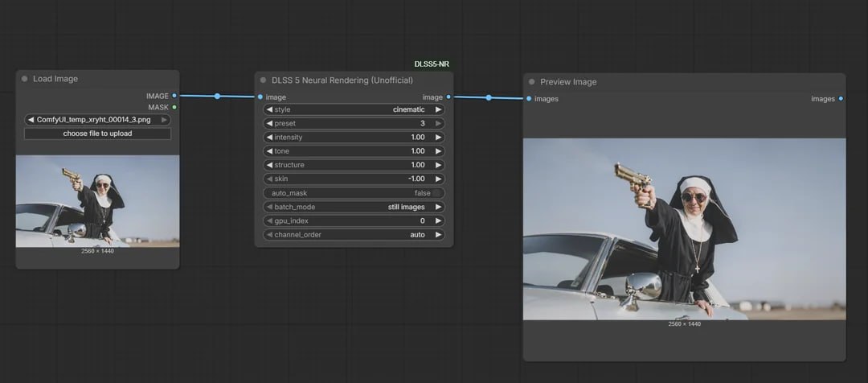
Task: Click the IMAGE output socket on Load Image
Action: tap(174, 96)
